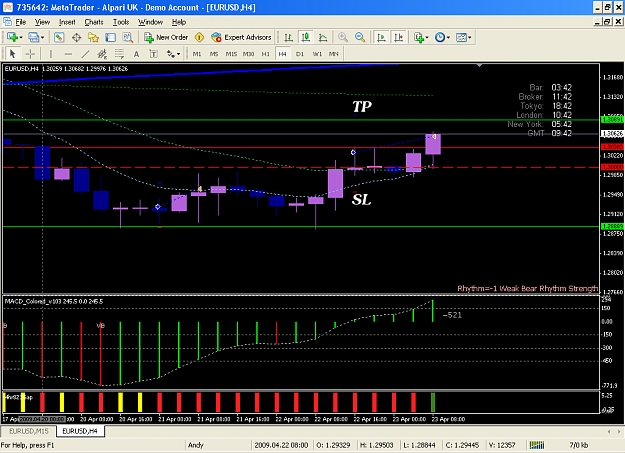Click the Profiles icon
Viewport: 625px width, 453px height.
(x=33, y=37)
